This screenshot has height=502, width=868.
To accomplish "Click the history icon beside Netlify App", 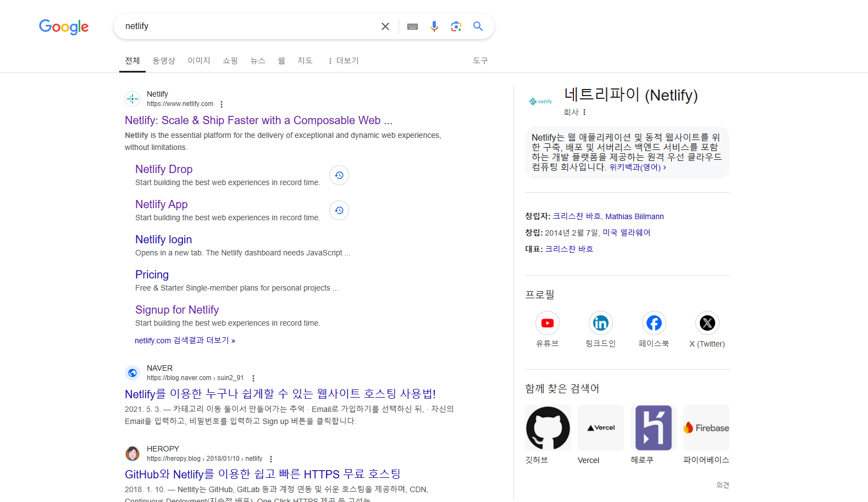I will pos(339,210).
